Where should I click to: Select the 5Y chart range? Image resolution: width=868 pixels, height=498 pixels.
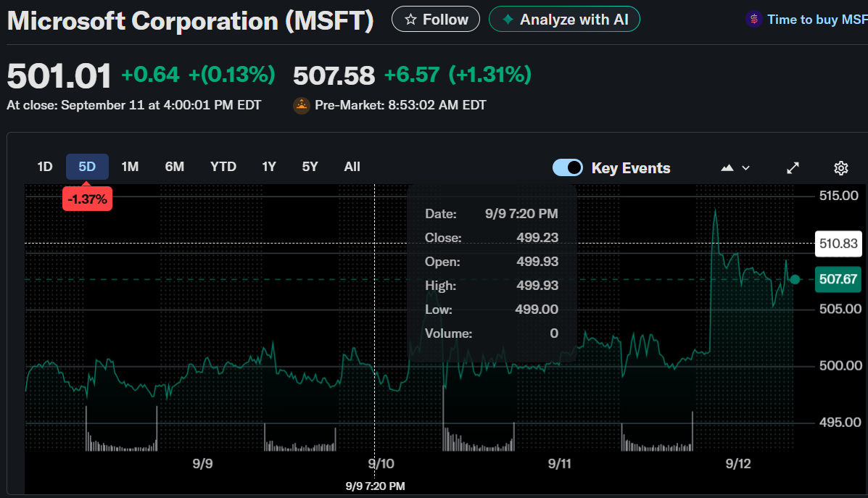point(310,167)
